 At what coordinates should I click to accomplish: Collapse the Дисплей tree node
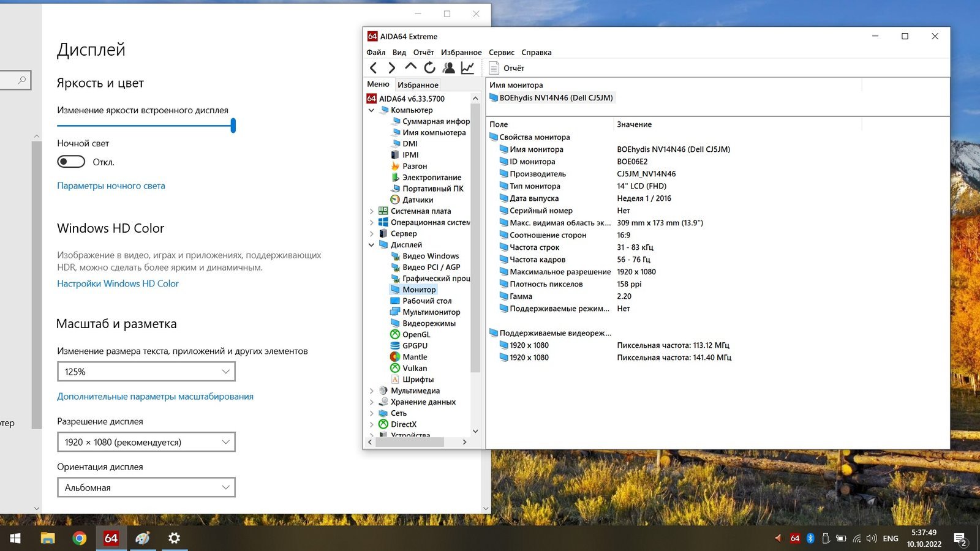click(371, 245)
